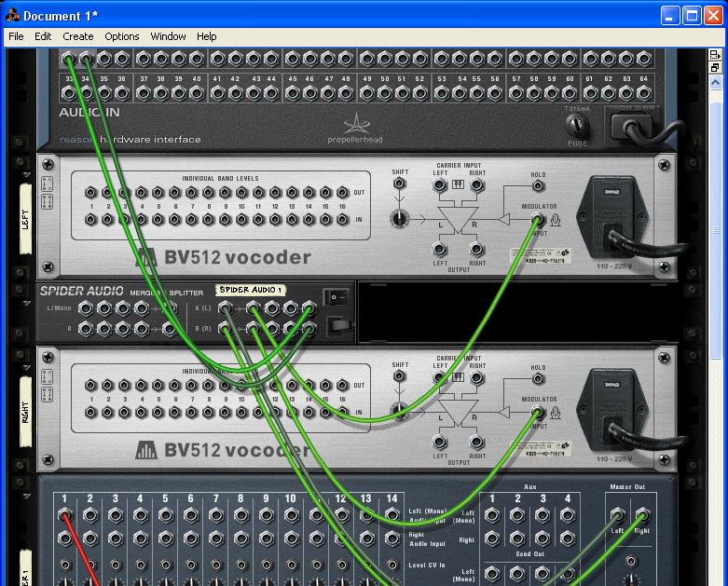Click Spider splitter A (L) input jack
The width and height of the screenshot is (728, 586).
coord(226,307)
